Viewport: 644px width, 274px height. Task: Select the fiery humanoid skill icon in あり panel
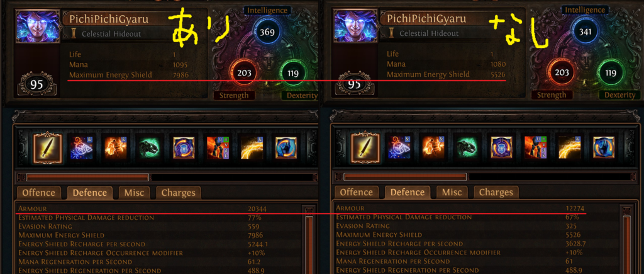(x=115, y=148)
